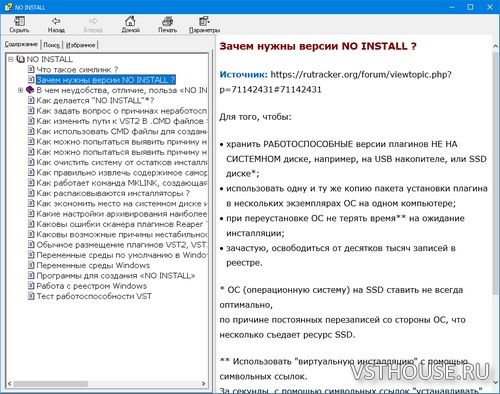Open topic 'Тест работоспособности VST'
The height and width of the screenshot is (394, 500).
pos(94,296)
